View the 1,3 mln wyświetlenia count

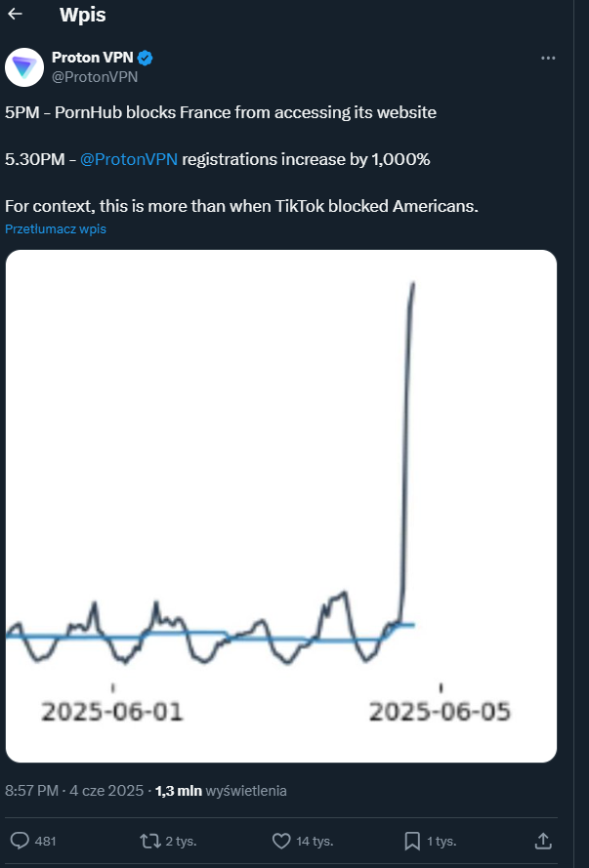[x=221, y=791]
